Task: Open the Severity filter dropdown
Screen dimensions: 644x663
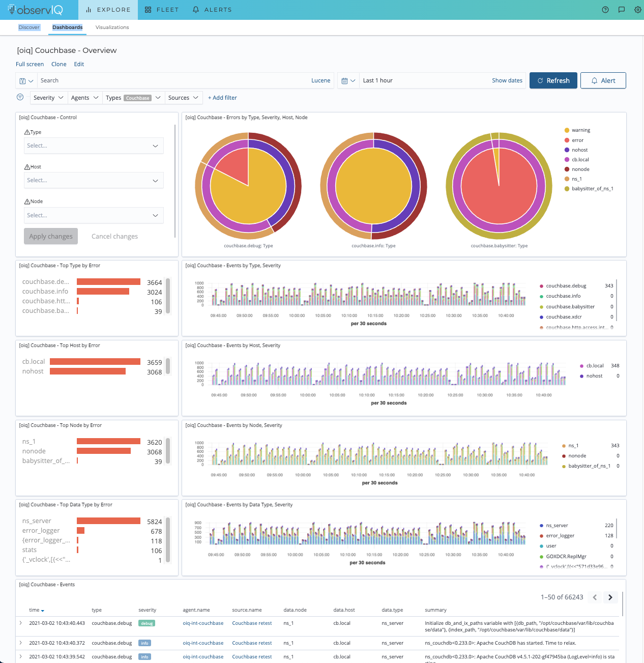Action: click(x=48, y=98)
